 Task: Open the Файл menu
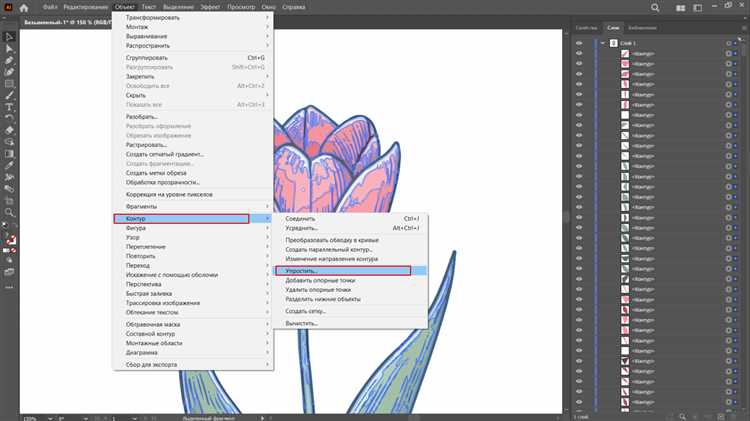point(50,7)
